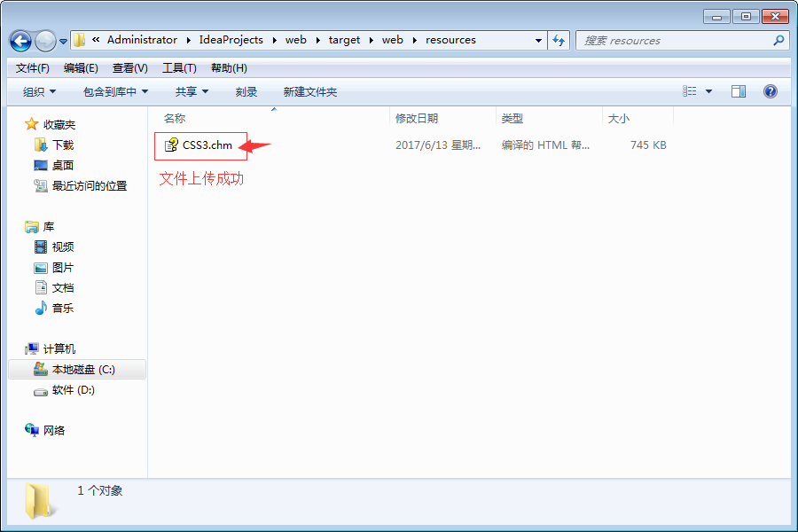Click the 收藏夹 star icon
The height and width of the screenshot is (532, 798).
pos(32,124)
